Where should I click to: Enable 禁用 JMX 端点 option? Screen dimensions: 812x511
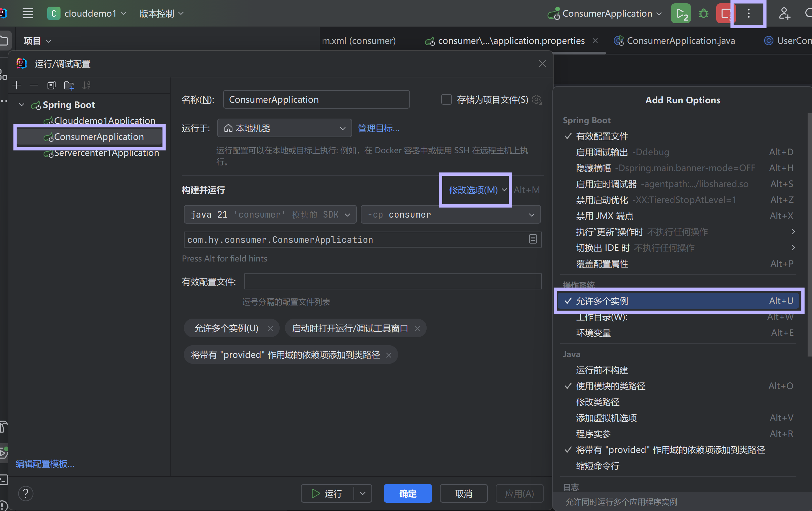[678, 216]
